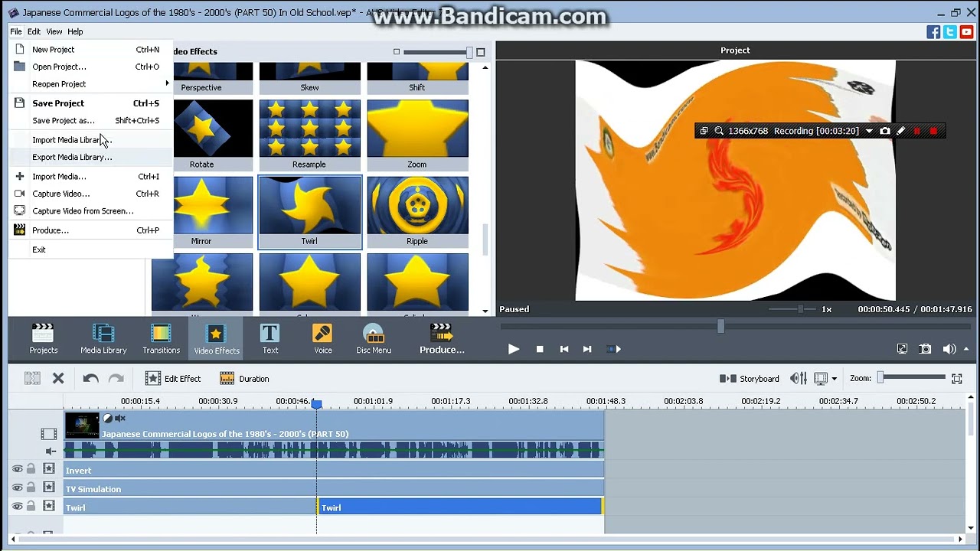
Task: Click the Produce toolbar button
Action: 442,339
